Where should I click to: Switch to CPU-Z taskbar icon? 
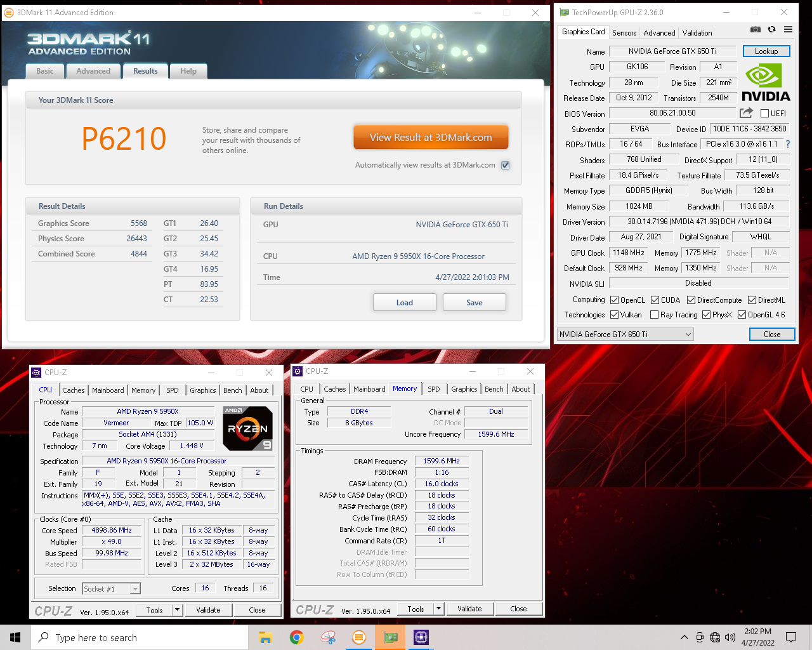421,637
